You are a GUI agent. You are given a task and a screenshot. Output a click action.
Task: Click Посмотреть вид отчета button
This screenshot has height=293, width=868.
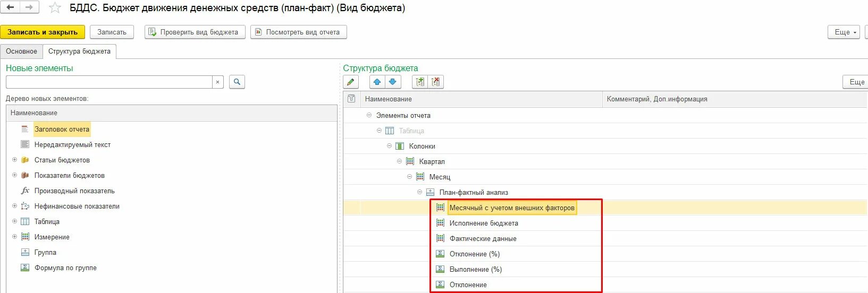click(x=298, y=32)
